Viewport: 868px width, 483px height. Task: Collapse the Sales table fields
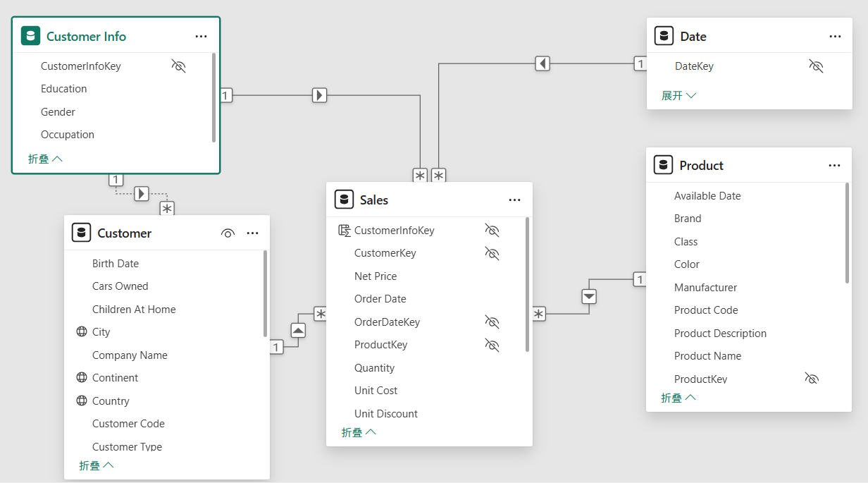point(359,432)
